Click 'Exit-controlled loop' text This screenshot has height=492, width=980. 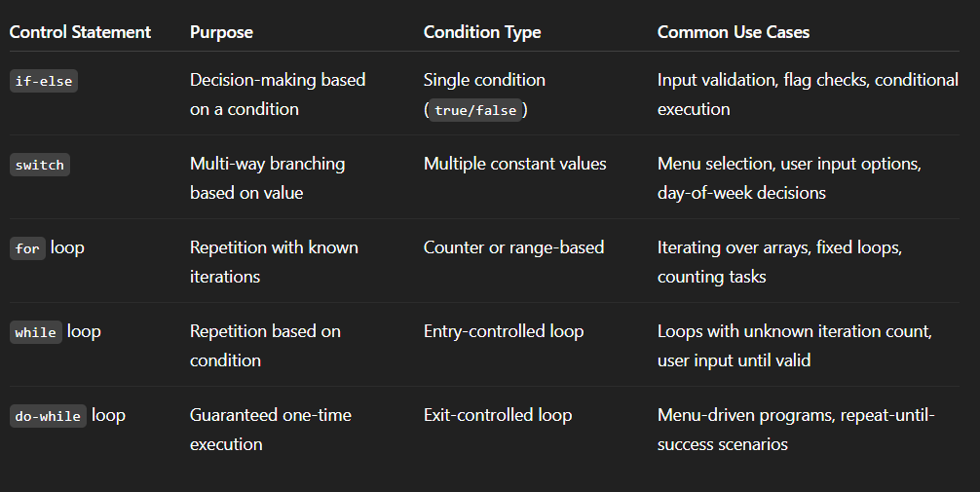pyautogui.click(x=498, y=415)
